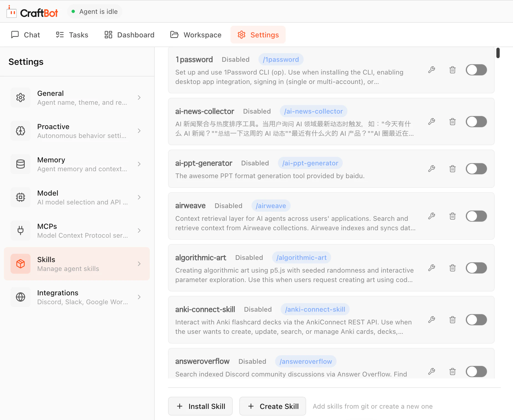Click the Proactive brain icon
Screen dimensions: 513x420
(21, 131)
